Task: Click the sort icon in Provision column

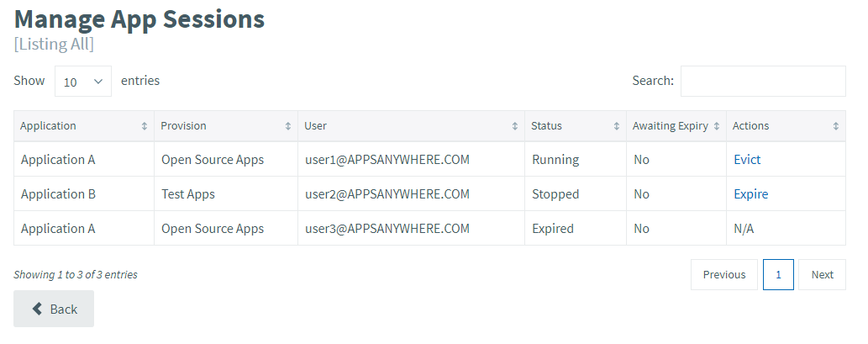Action: (288, 126)
